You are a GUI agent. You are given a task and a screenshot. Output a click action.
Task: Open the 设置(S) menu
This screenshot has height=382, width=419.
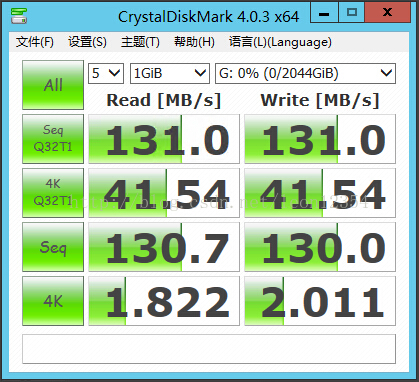point(87,42)
